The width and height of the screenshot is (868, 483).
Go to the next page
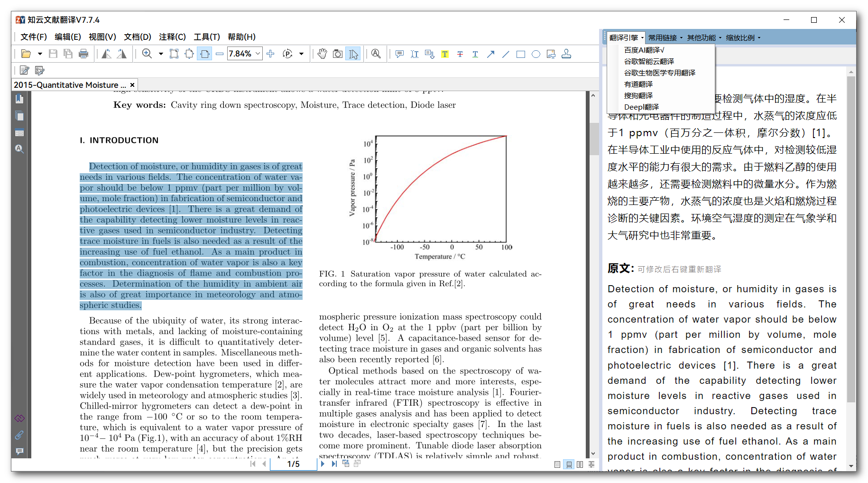(x=323, y=464)
